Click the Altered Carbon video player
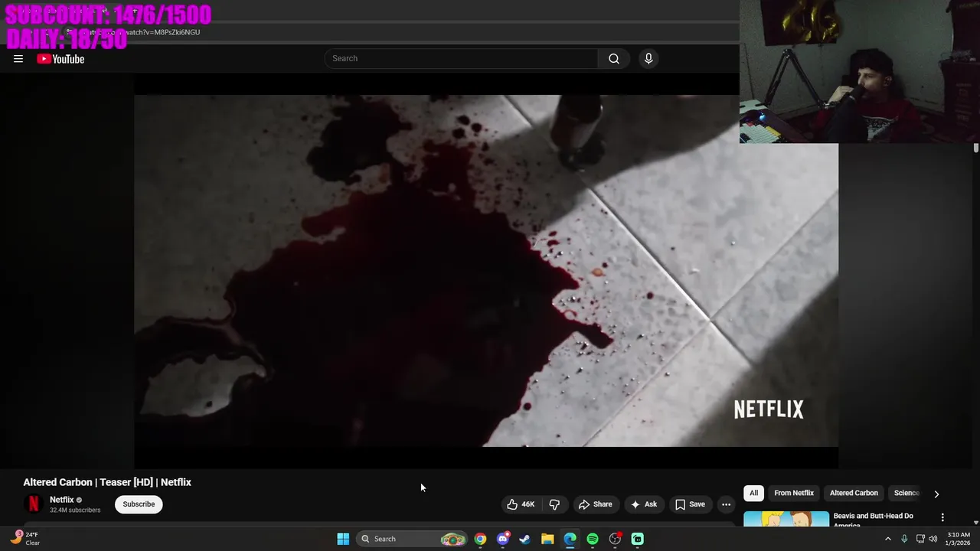The width and height of the screenshot is (980, 551). [486, 271]
